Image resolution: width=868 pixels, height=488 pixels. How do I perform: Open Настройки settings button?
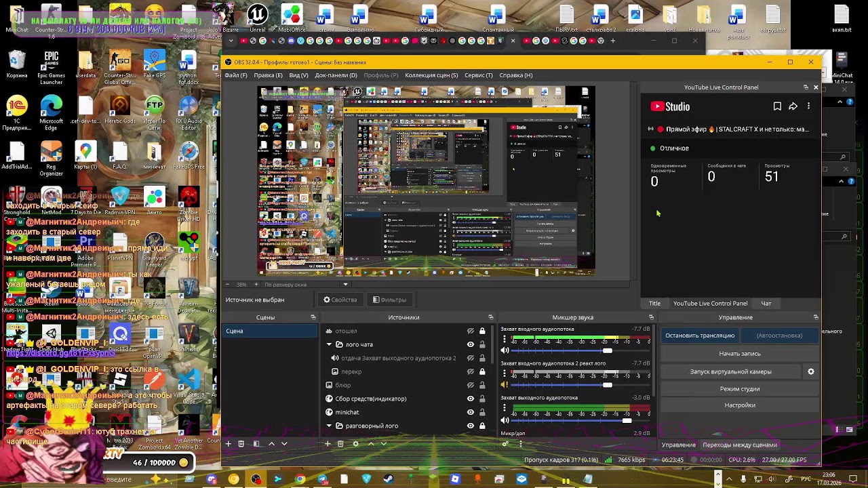click(x=740, y=405)
